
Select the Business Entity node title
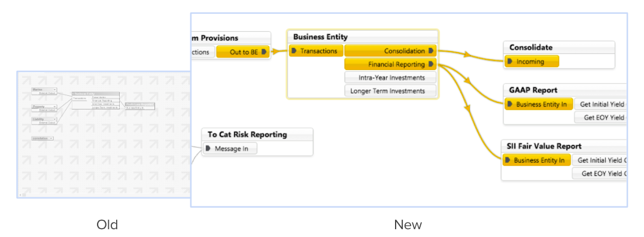[x=320, y=37]
